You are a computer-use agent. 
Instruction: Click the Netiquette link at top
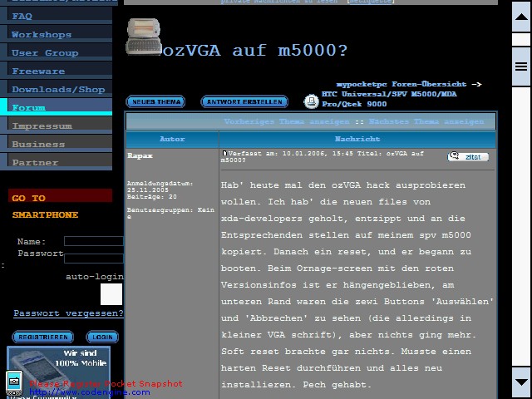371,2
